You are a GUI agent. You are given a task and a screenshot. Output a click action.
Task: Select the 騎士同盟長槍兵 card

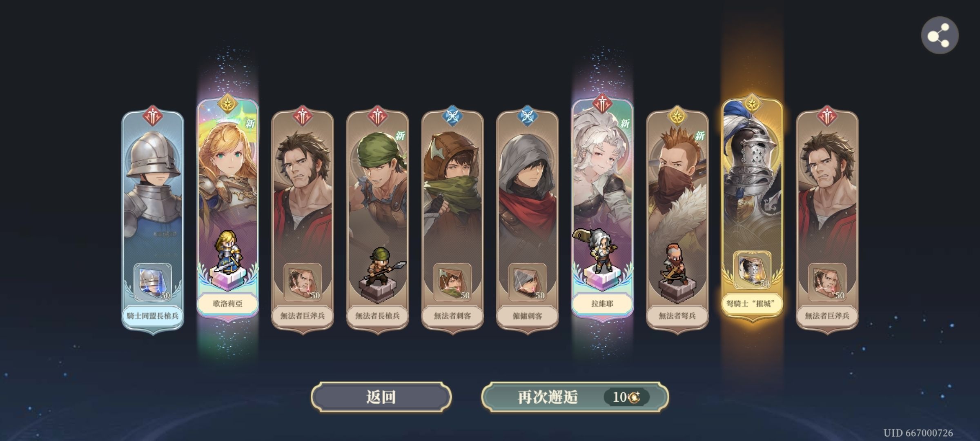(x=153, y=220)
